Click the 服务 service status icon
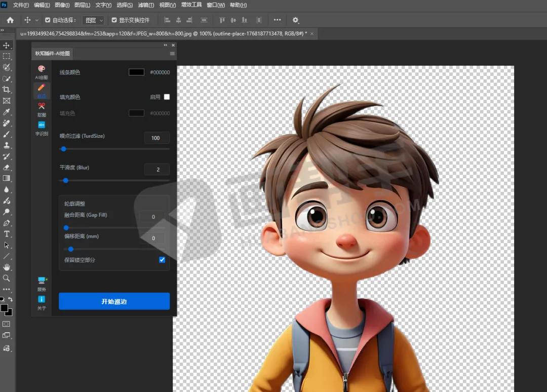Image resolution: width=547 pixels, height=392 pixels. (x=42, y=280)
